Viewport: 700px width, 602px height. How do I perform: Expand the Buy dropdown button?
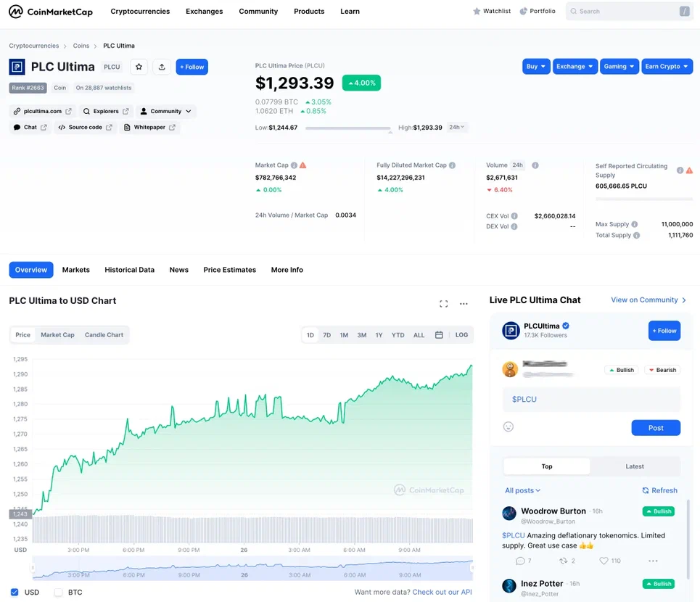[x=536, y=67]
